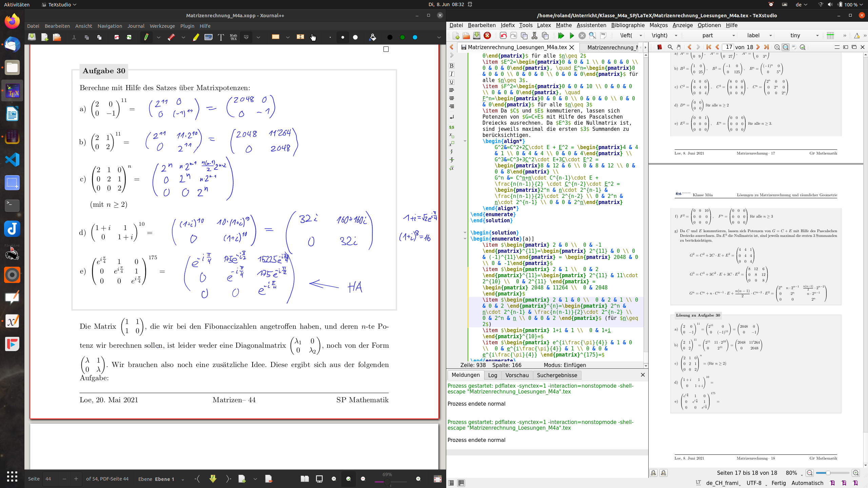Select the green color swatch in Xournal++

[402, 37]
